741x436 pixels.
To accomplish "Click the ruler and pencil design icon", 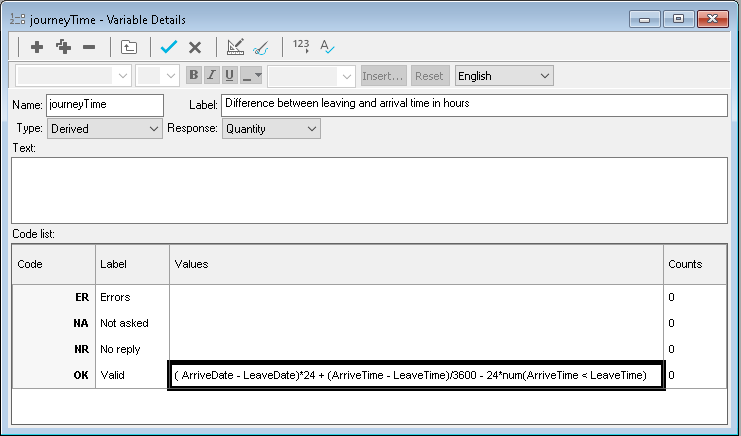I will point(235,46).
